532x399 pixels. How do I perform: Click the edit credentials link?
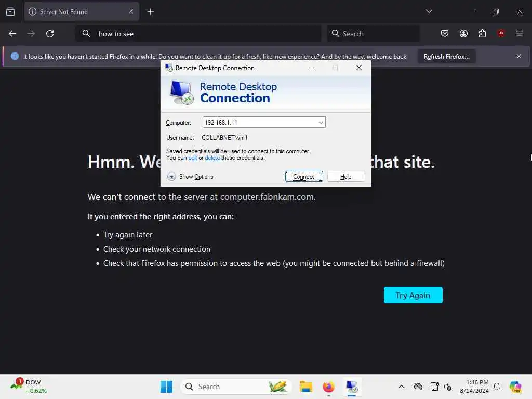193,158
